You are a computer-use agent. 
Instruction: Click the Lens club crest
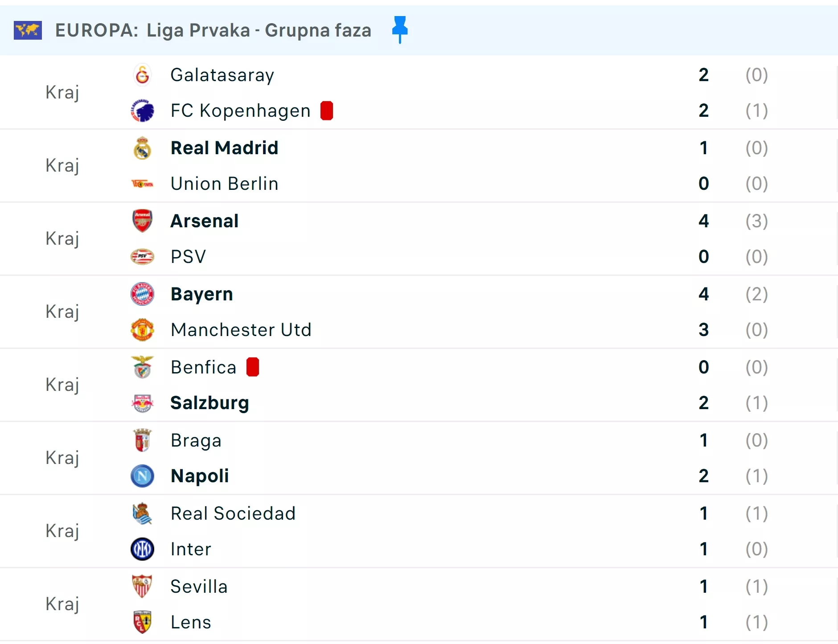pyautogui.click(x=142, y=622)
